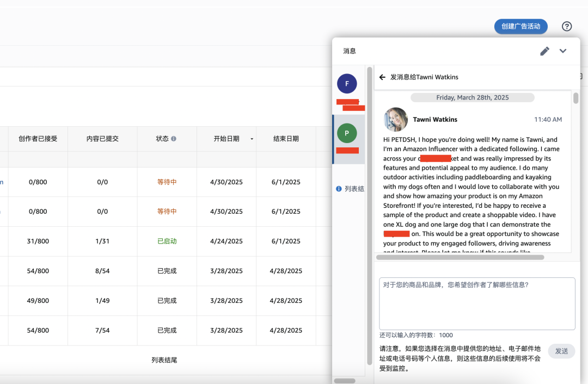Click the 创建广告活动 button
This screenshot has width=588, height=384.
click(x=520, y=26)
